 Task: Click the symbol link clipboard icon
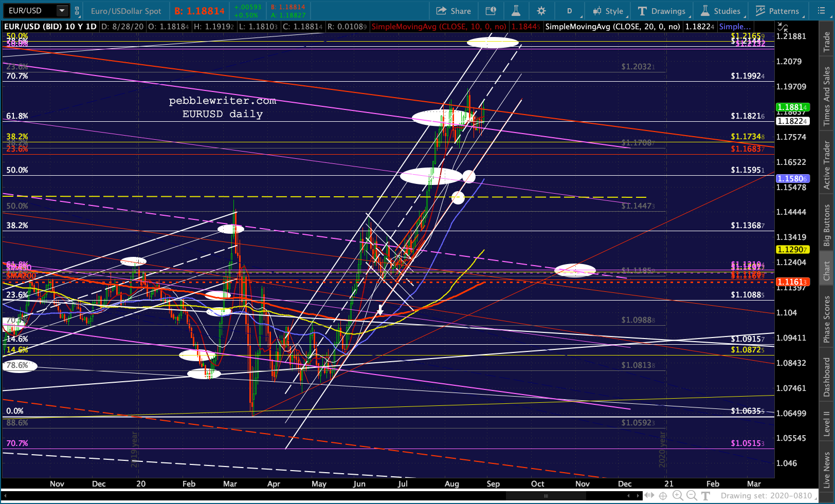point(77,11)
